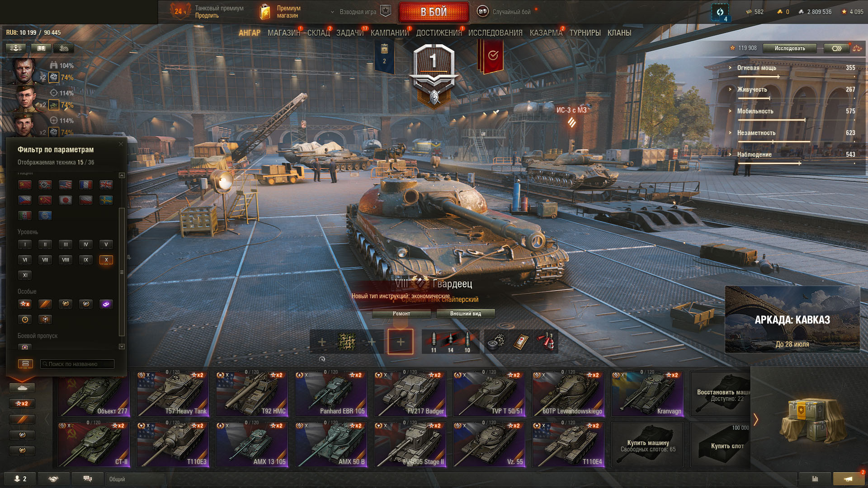Open the camouflage net equipment slot
The height and width of the screenshot is (488, 868).
click(x=347, y=342)
